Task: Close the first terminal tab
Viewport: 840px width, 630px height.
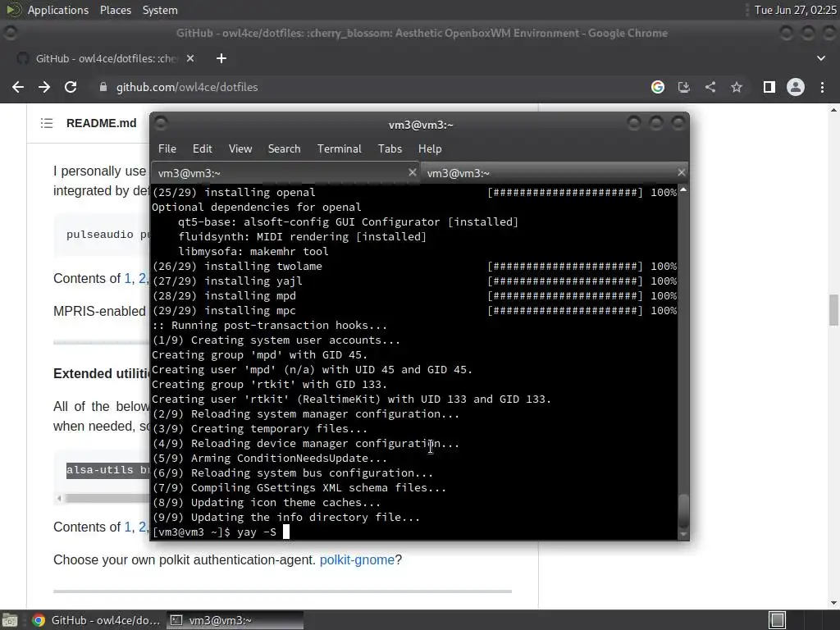Action: (412, 172)
